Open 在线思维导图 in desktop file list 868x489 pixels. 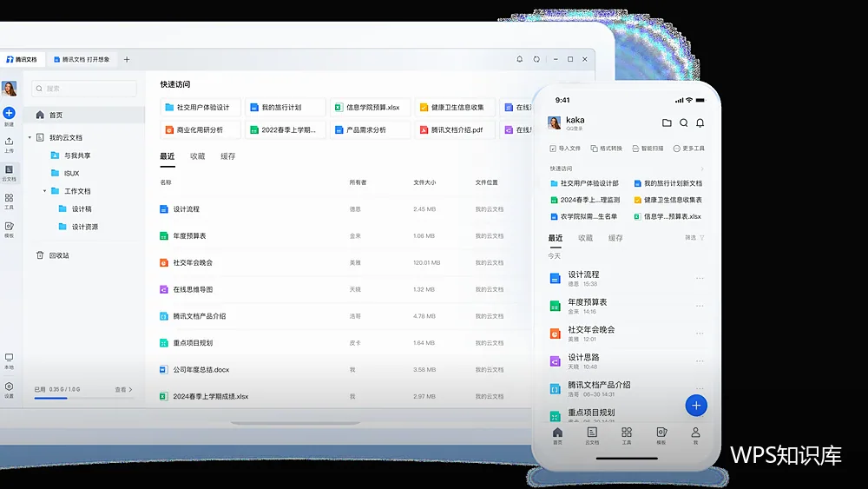point(193,289)
